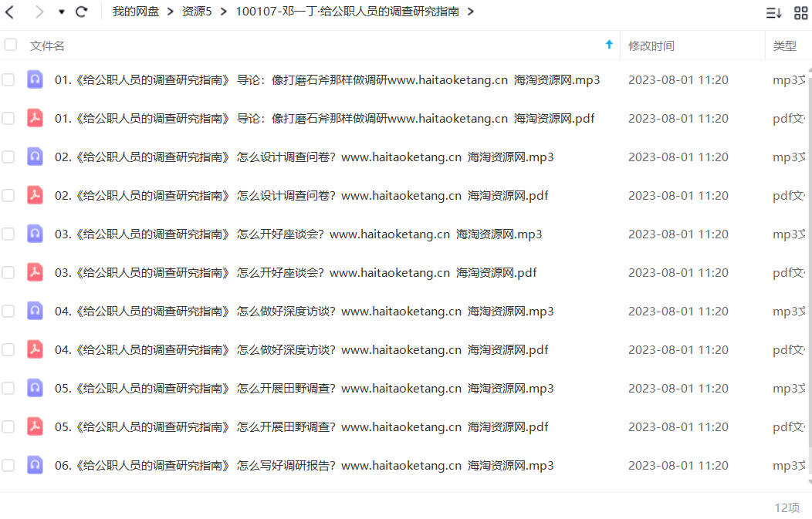
Task: Click audio icon of 05 怎么开展田野调查 mp3
Action: 35,388
